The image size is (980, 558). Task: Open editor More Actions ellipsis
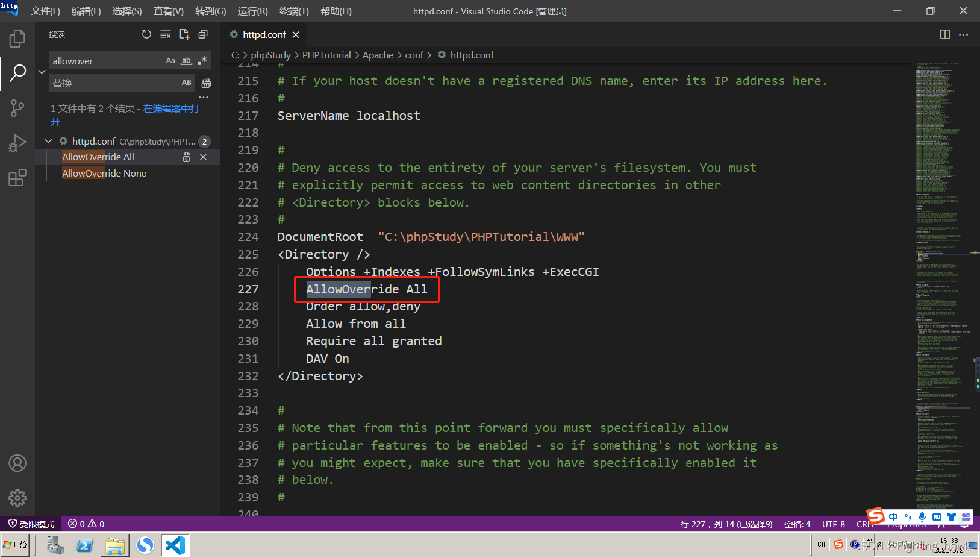coord(964,34)
